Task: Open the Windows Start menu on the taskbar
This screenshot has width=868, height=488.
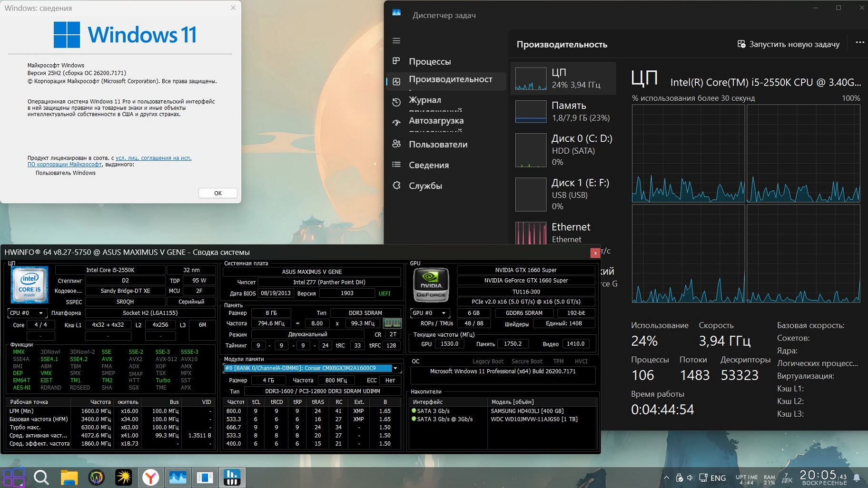Action: [14, 477]
